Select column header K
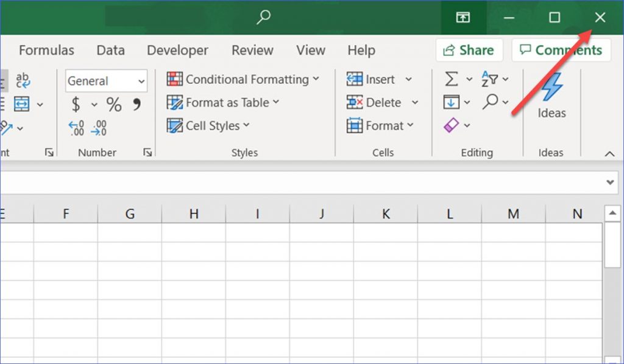 [x=385, y=214]
